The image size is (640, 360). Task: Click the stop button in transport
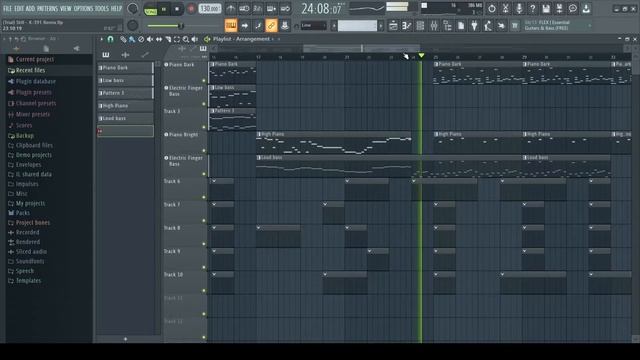tap(177, 9)
